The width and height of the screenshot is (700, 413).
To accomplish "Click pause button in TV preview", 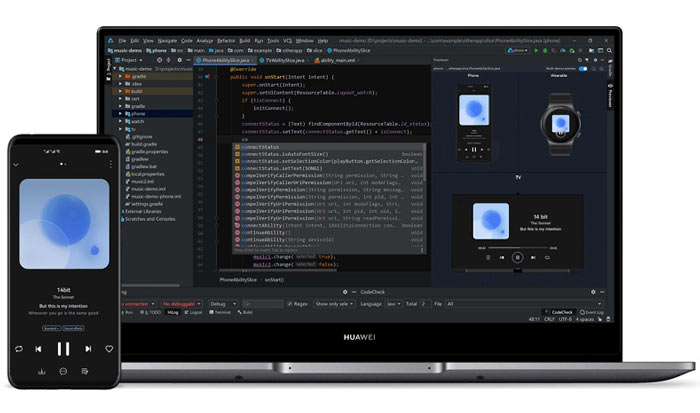I will tap(517, 257).
